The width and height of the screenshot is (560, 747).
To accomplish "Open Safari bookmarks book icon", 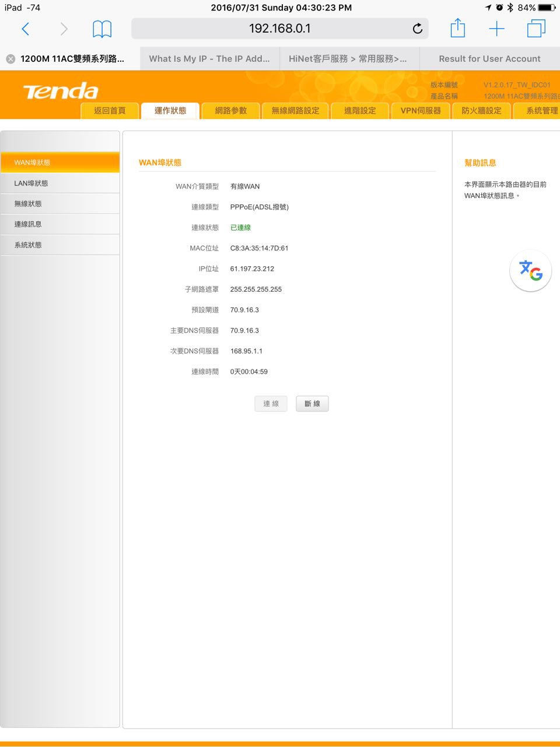I will [x=102, y=29].
